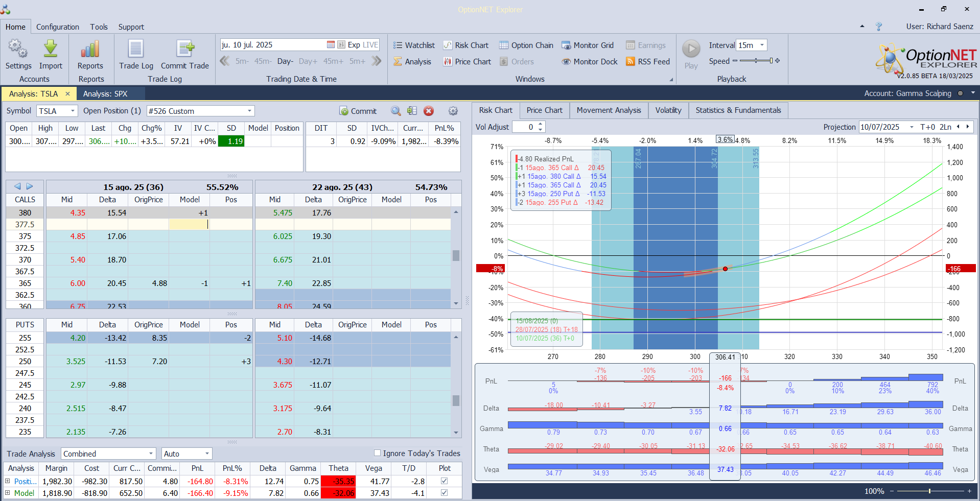The height and width of the screenshot is (501, 980).
Task: Click the Play playback button
Action: [691, 49]
